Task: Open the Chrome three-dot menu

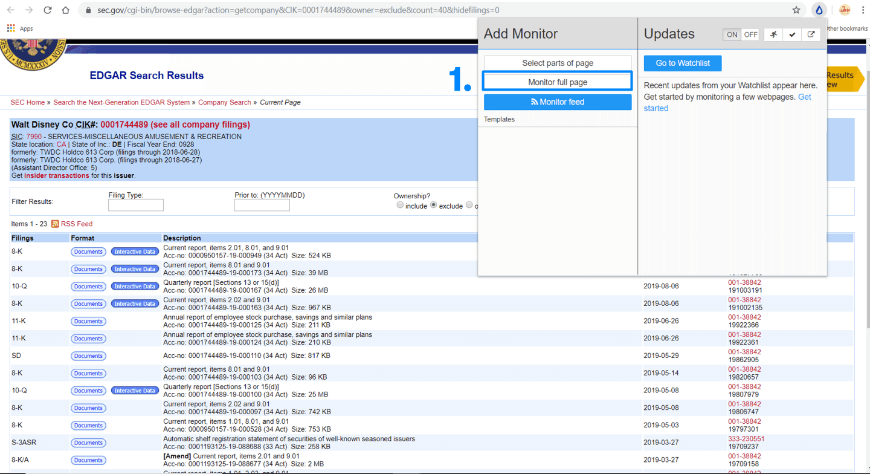Action: pyautogui.click(x=862, y=10)
